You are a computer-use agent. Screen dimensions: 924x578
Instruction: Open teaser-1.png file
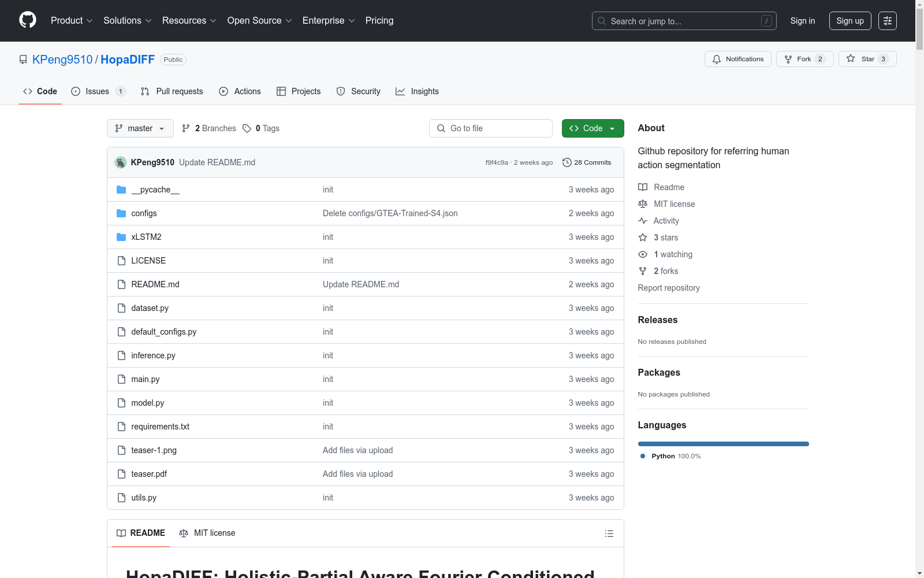click(154, 450)
